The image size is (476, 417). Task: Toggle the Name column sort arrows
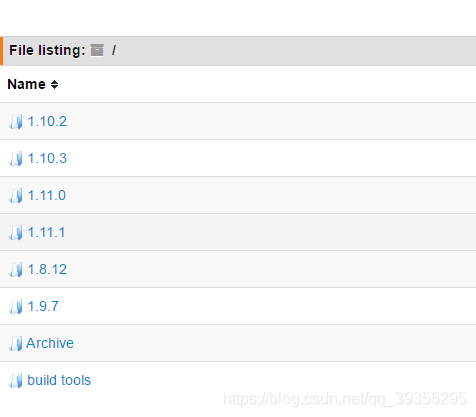(54, 84)
